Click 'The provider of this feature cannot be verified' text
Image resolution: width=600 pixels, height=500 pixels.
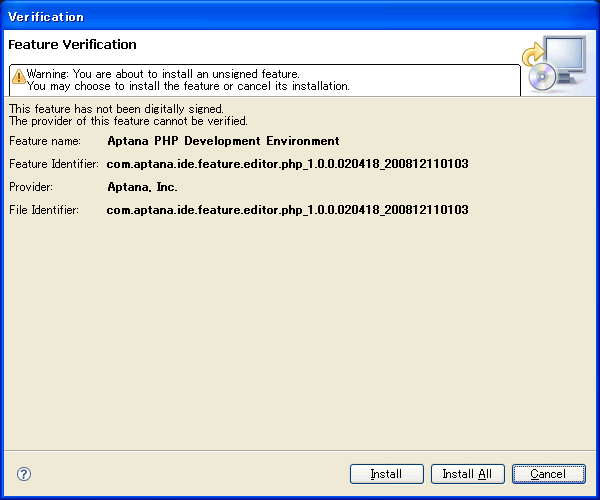pyautogui.click(x=128, y=121)
